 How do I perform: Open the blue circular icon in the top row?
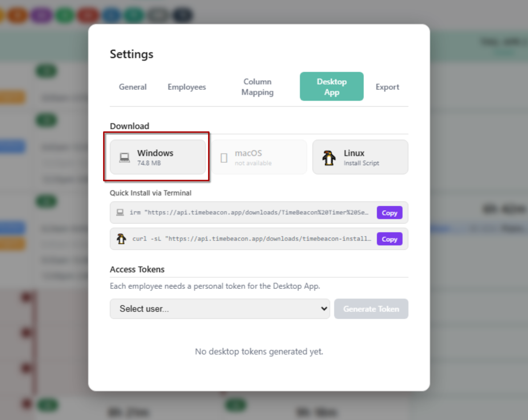[x=112, y=15]
